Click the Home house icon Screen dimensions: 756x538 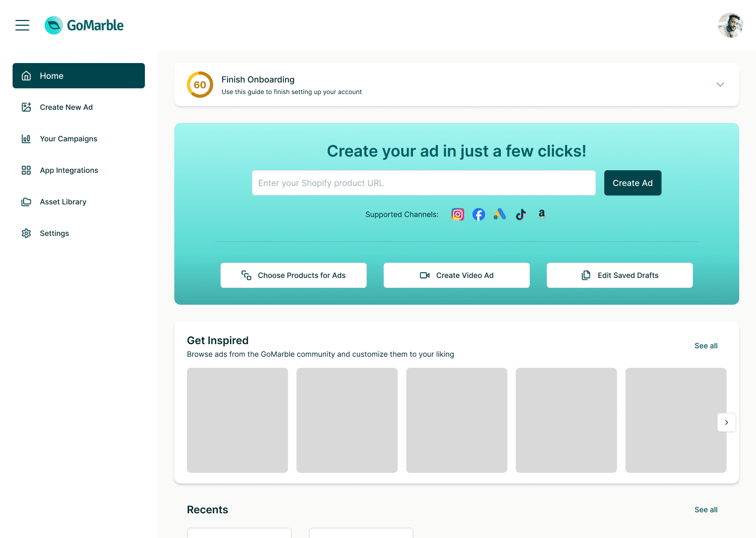tap(26, 76)
